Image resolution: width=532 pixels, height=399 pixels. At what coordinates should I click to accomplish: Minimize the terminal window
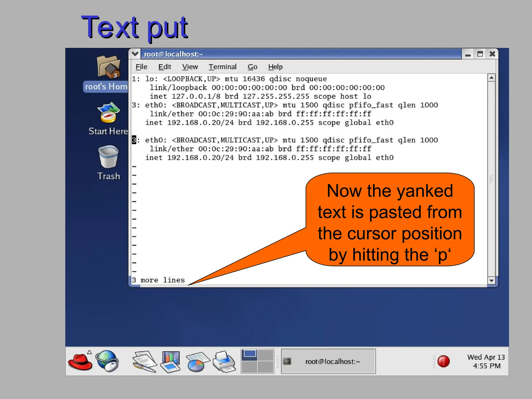tap(468, 54)
